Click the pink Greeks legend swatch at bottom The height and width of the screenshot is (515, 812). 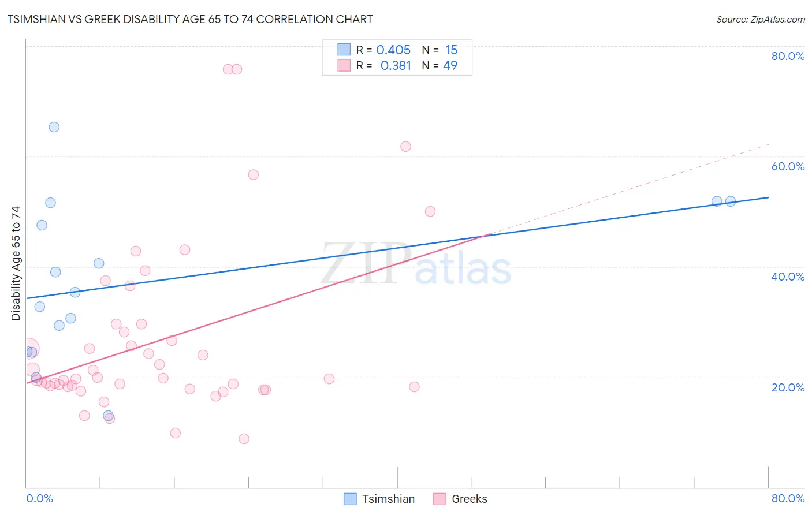coord(439,499)
